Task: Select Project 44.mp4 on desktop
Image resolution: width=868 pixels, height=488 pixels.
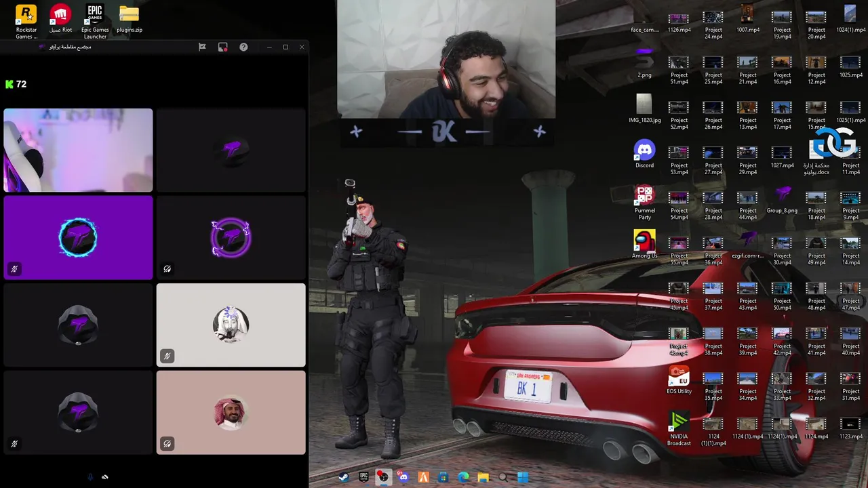Action: click(x=747, y=205)
